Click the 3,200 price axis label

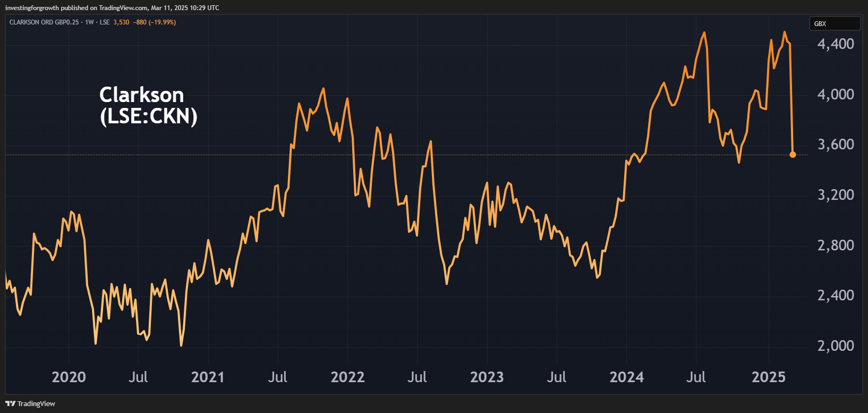pos(836,195)
